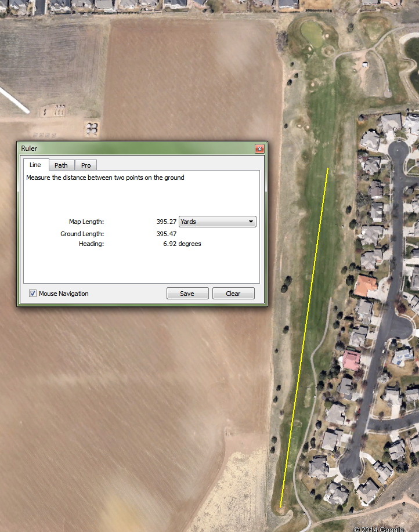Viewport: 419px width, 532px height.
Task: Click the top endpoint of yellow ruler line
Action: pyautogui.click(x=328, y=168)
